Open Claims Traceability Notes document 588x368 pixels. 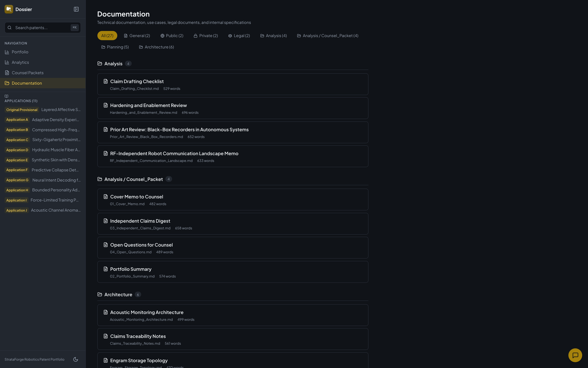233,339
